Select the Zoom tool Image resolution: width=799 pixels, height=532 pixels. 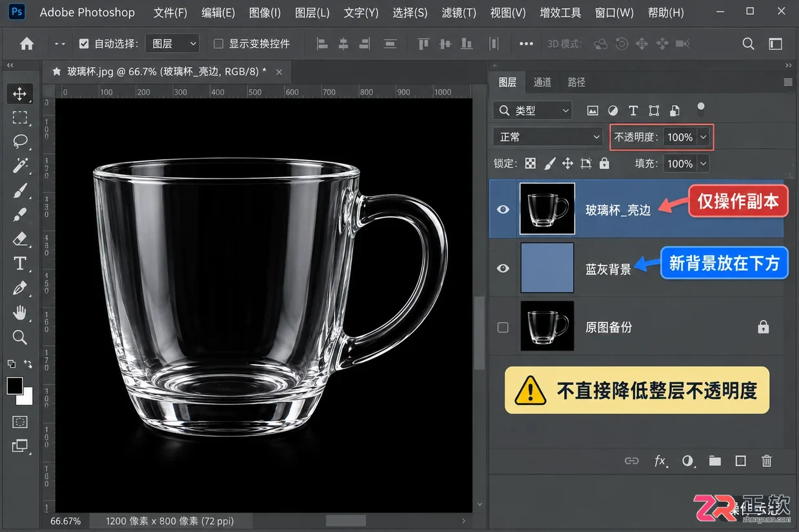(20, 337)
